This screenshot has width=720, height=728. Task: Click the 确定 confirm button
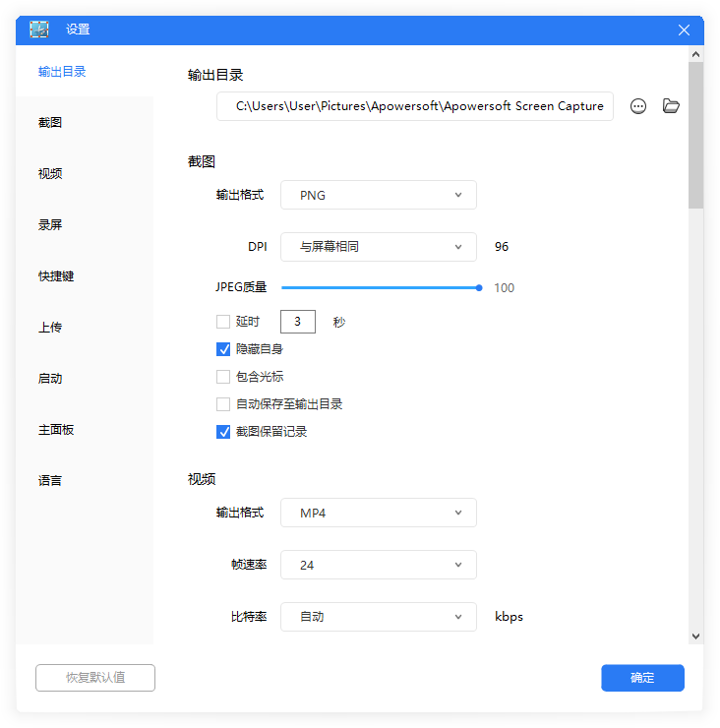pyautogui.click(x=642, y=678)
